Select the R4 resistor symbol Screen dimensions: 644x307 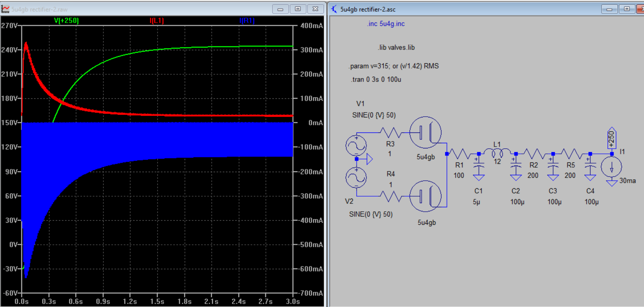pos(391,197)
